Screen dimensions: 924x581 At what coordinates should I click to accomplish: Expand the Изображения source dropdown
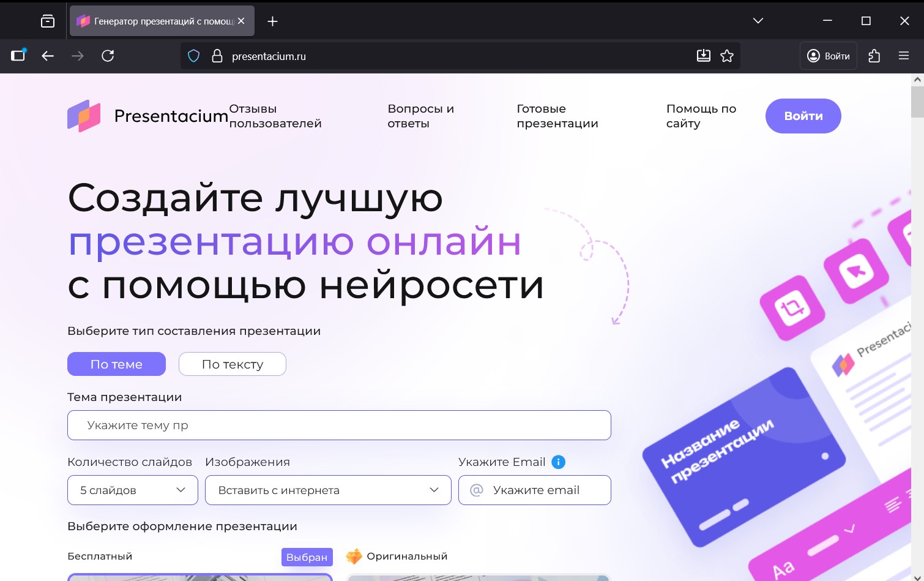(x=328, y=490)
